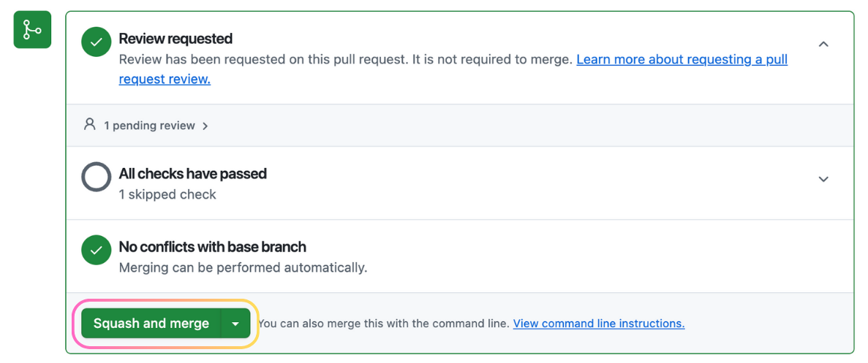The image size is (868, 363).
Task: Click the 1 skipped check text
Action: click(x=167, y=194)
